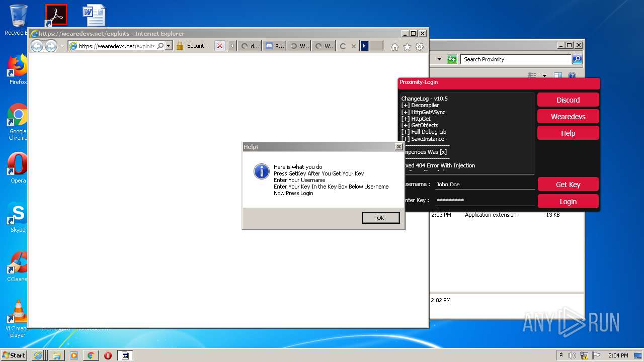This screenshot has width=644, height=362.
Task: Click the address bar search magnifier icon
Action: click(160, 46)
